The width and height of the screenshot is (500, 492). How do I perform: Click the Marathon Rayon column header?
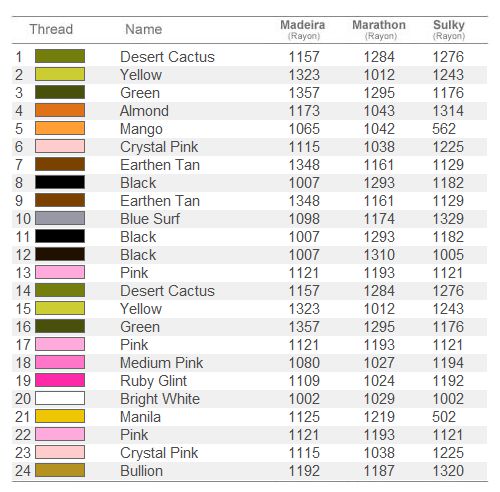pos(379,29)
